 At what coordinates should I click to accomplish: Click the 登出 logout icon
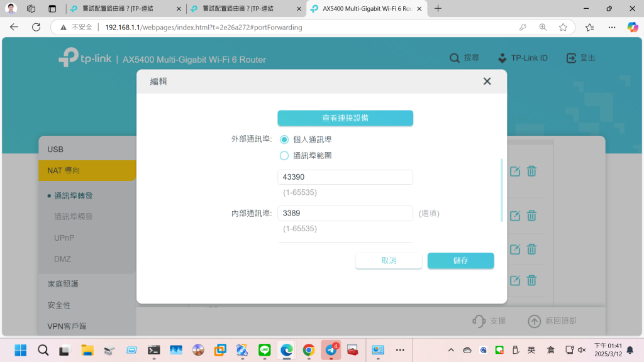coord(571,58)
